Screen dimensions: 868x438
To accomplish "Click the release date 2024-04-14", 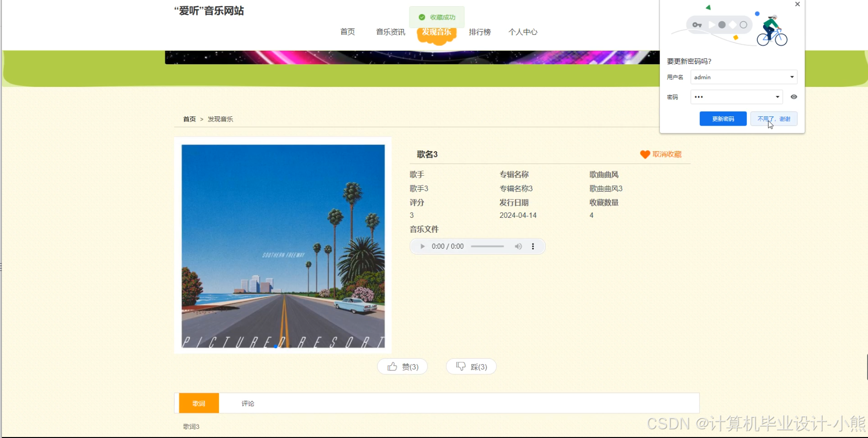I will pyautogui.click(x=518, y=215).
